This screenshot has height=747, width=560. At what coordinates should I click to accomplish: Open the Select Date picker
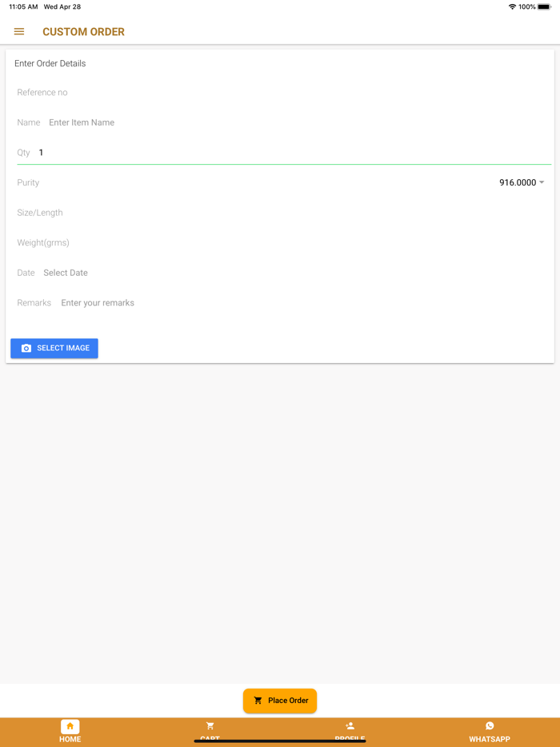[66, 274]
